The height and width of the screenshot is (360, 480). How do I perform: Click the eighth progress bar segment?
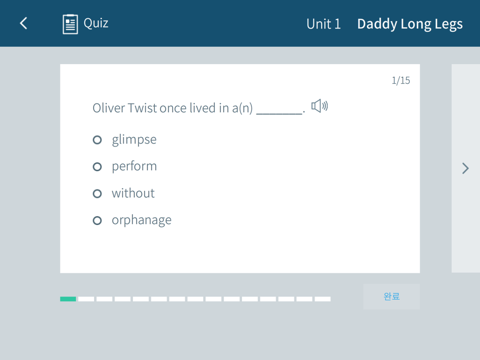(x=195, y=299)
